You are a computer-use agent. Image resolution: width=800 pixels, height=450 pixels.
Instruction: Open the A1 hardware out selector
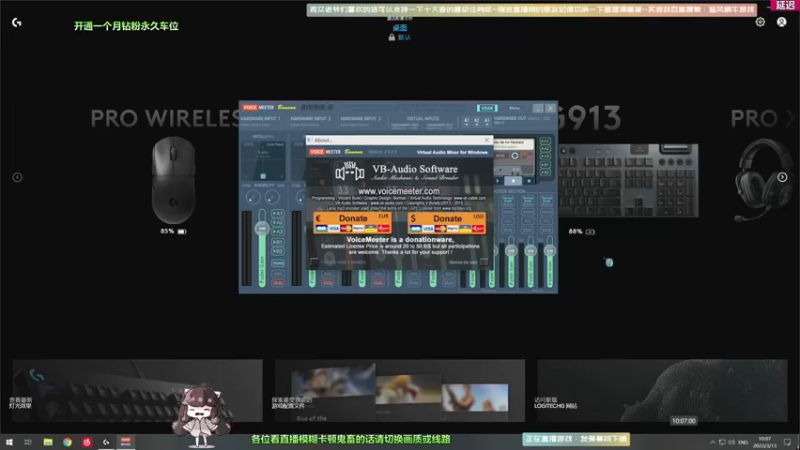point(466,121)
